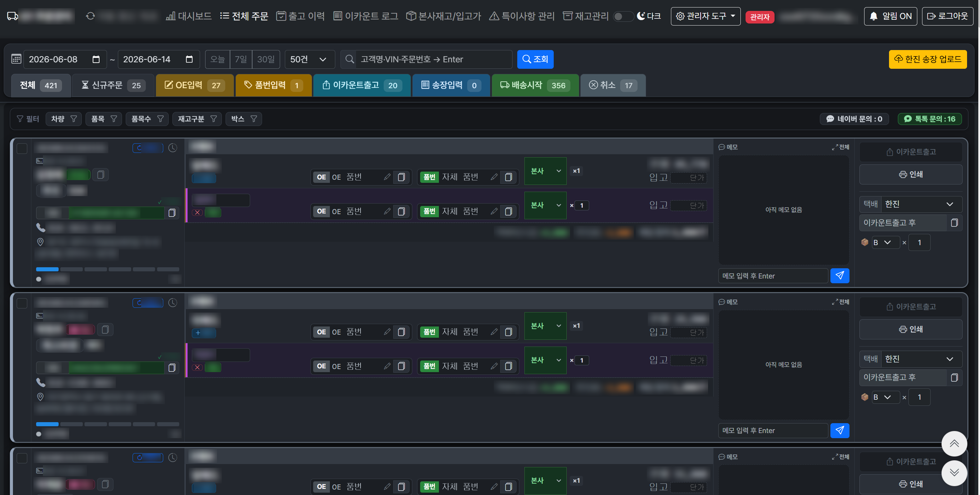The height and width of the screenshot is (495, 980).
Task: Open 본사 stock dropdown in first order's second row
Action: [545, 205]
